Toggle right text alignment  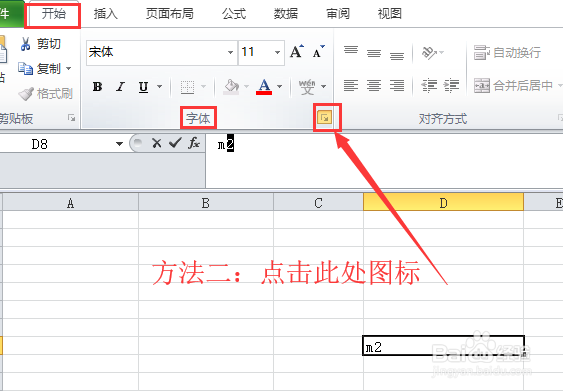pos(397,85)
